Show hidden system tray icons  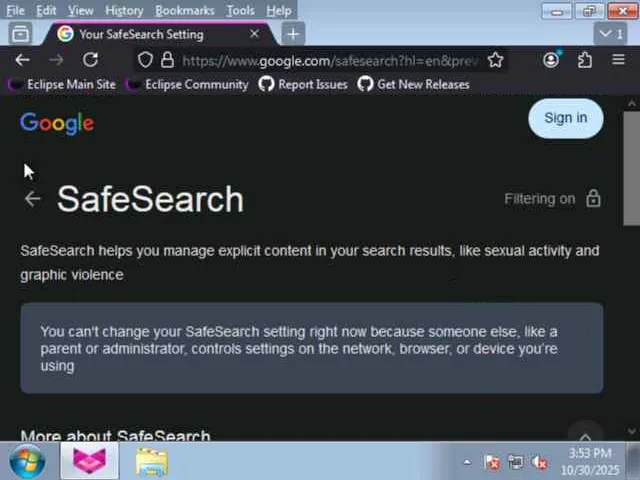click(x=467, y=462)
